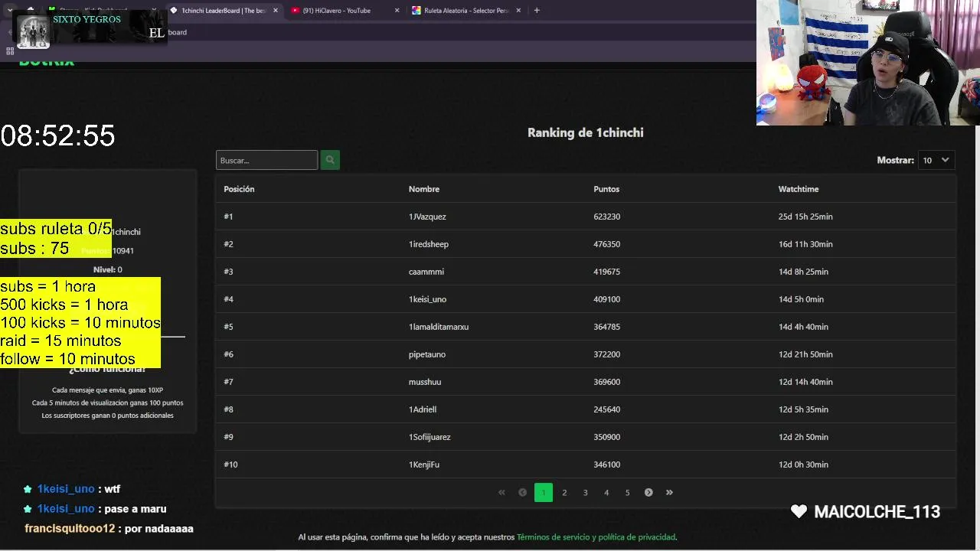Select the name 1iredsheep
The image size is (980, 551).
[x=429, y=244]
